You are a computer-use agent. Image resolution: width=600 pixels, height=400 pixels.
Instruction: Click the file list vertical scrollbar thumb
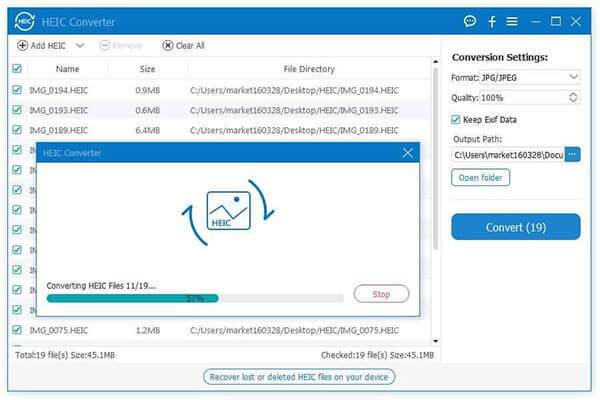(x=435, y=159)
